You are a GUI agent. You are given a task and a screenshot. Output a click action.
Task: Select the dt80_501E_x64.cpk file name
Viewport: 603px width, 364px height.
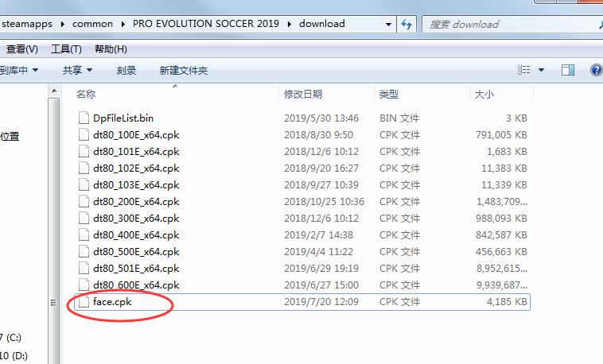[x=136, y=269]
